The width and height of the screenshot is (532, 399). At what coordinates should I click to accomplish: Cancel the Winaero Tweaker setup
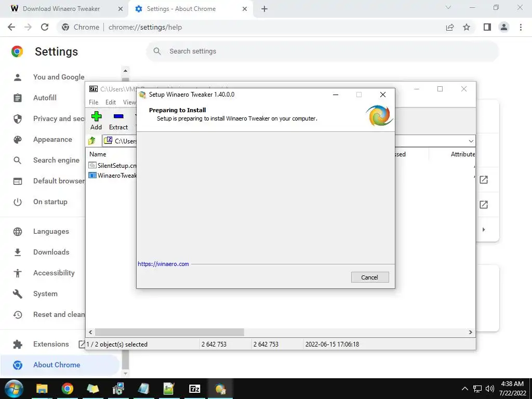click(x=370, y=277)
